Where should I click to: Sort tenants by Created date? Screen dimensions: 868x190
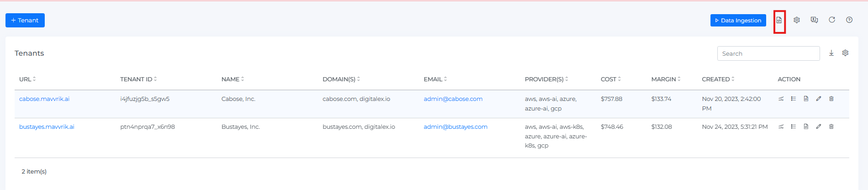(718, 79)
